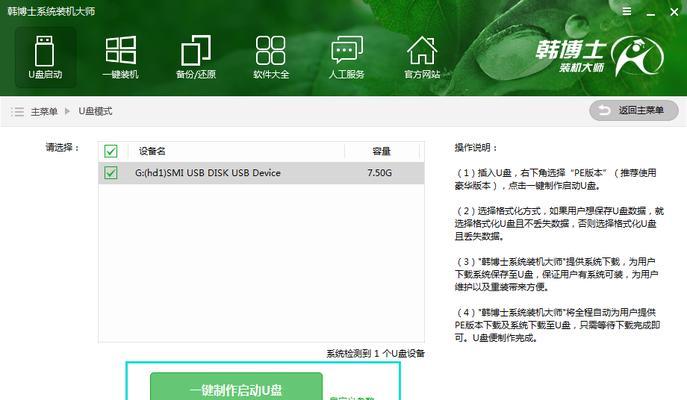Click the 请选择 label

coord(62,148)
